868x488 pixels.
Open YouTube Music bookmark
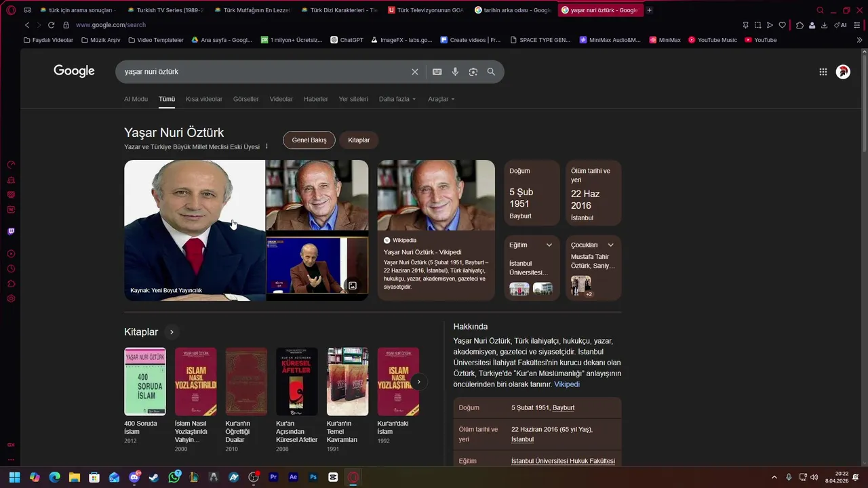(x=713, y=40)
